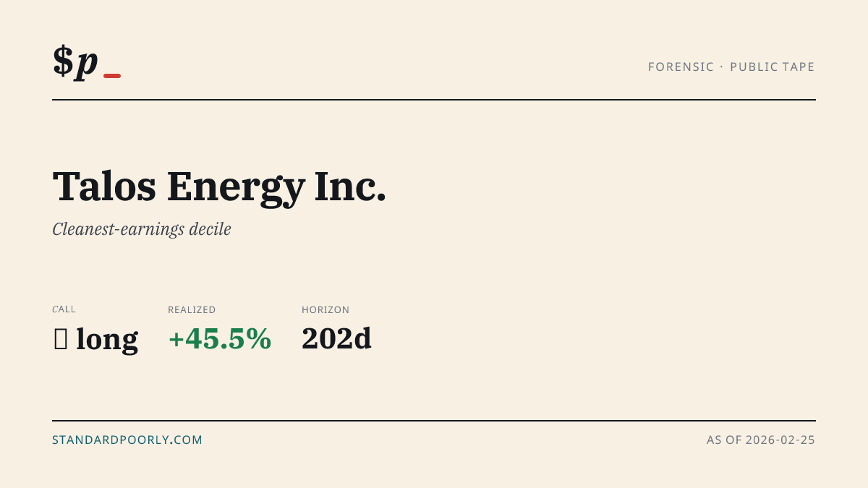
Task: Click the dollar sign in the logo
Action: (x=63, y=61)
